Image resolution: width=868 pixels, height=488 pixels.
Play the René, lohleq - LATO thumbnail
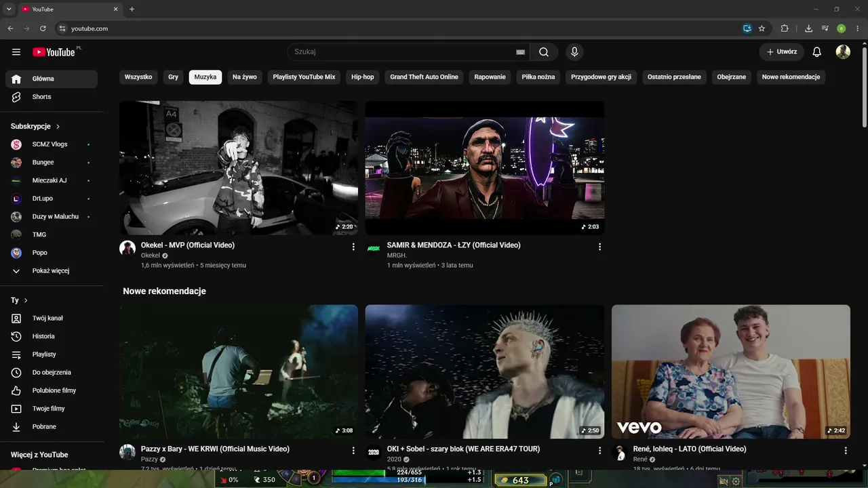731,371
